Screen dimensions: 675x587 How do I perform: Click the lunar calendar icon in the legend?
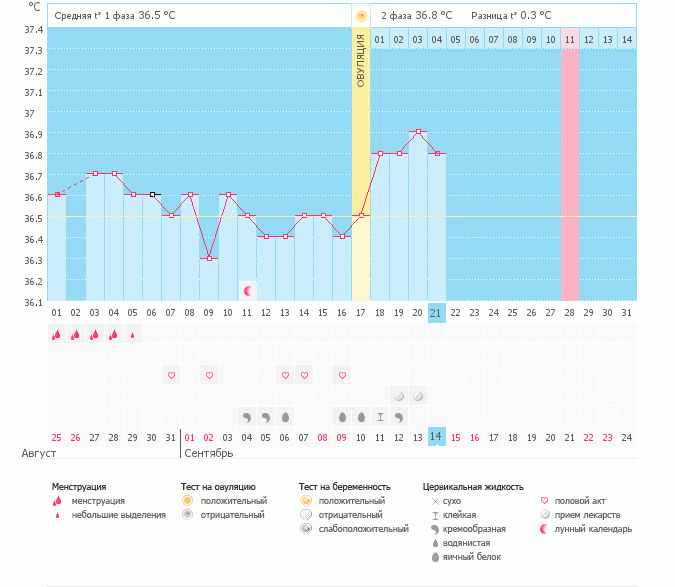[545, 529]
